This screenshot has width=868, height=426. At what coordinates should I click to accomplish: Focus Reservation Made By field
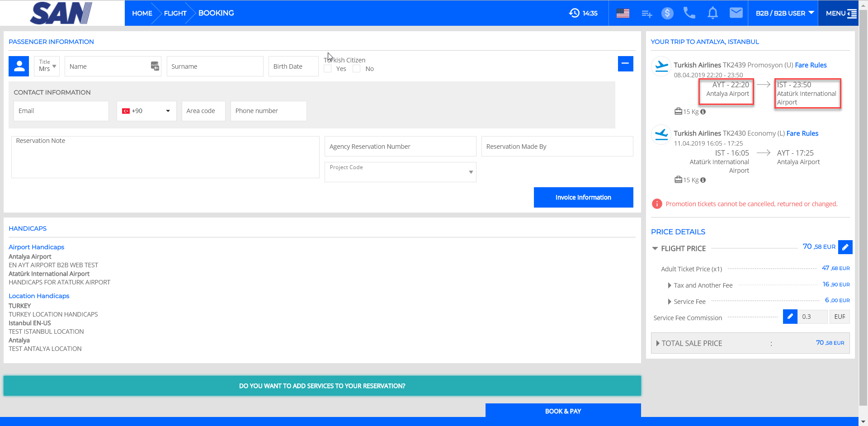557,146
